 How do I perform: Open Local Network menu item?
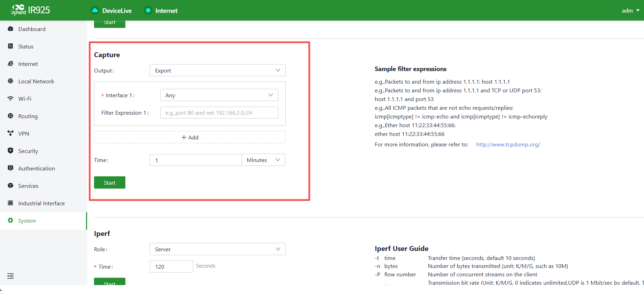coord(43,81)
